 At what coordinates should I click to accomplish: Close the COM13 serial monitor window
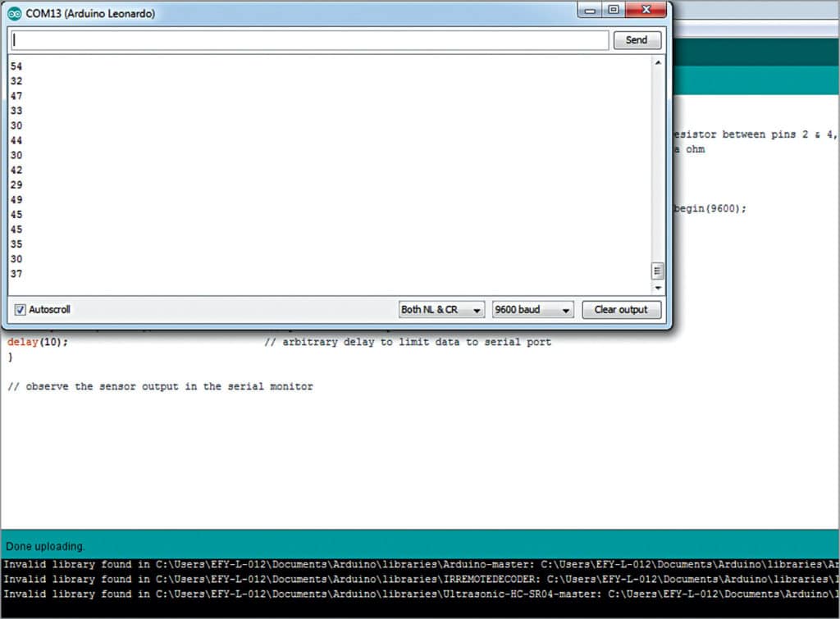point(647,11)
